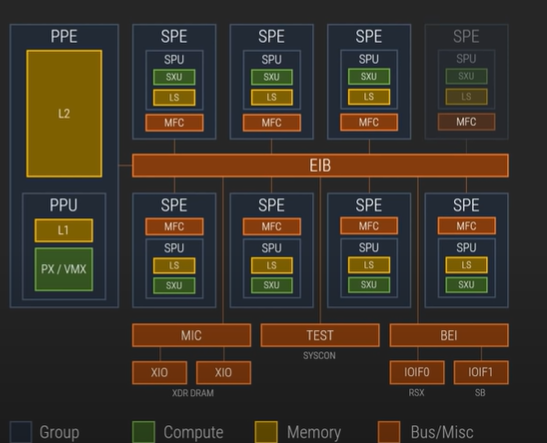
Task: Click the Group legend text
Action: click(x=59, y=432)
